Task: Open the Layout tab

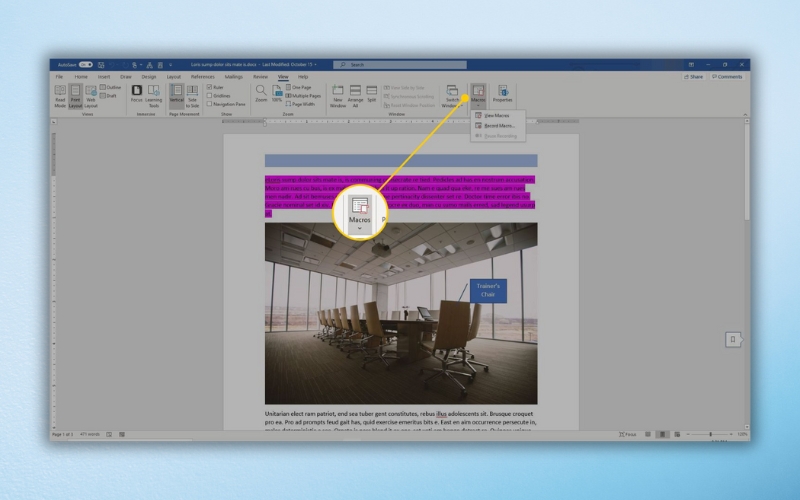Action: pos(173,77)
